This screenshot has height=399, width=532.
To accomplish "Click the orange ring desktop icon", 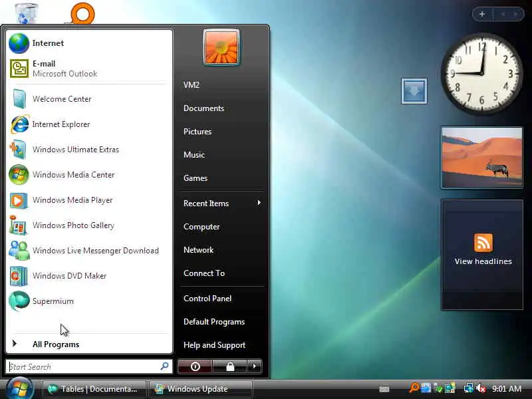I will click(82, 13).
